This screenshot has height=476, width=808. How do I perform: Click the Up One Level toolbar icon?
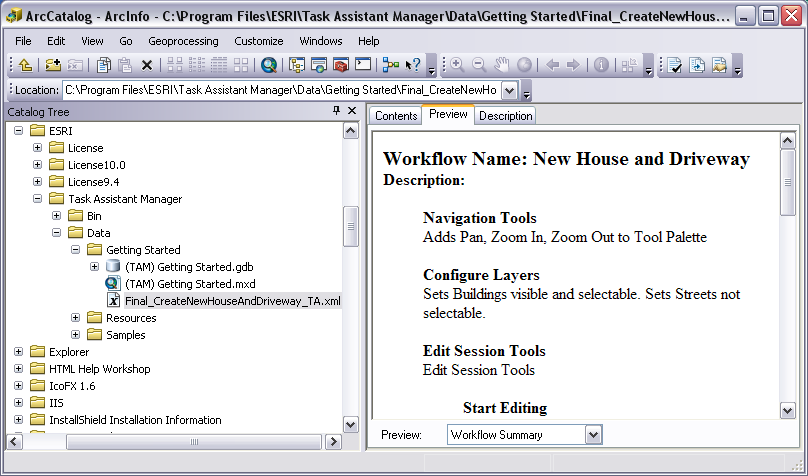tap(25, 65)
